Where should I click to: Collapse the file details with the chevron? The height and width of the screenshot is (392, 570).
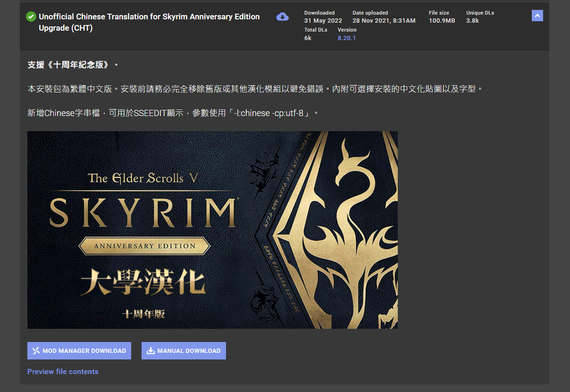click(537, 16)
